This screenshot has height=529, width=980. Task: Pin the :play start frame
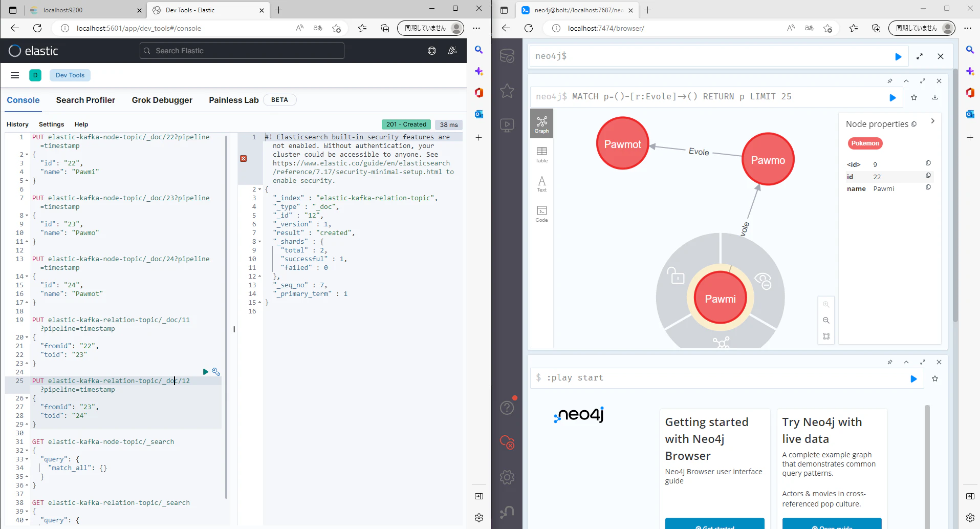tap(890, 362)
